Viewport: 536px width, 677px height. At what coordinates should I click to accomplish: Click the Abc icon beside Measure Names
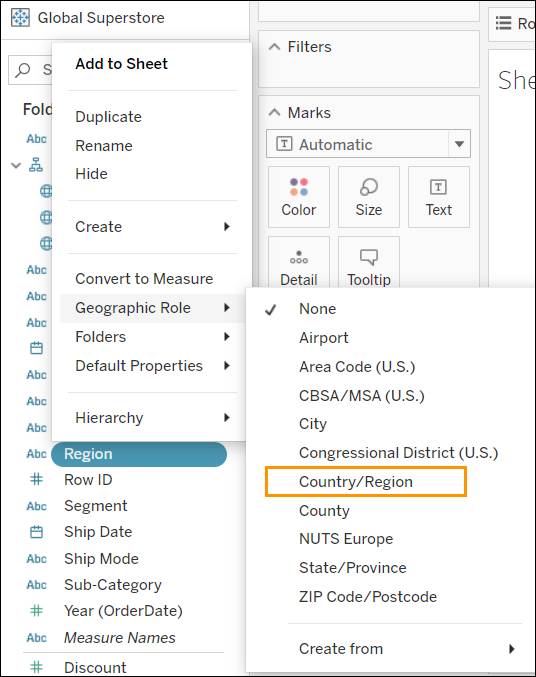click(x=36, y=638)
